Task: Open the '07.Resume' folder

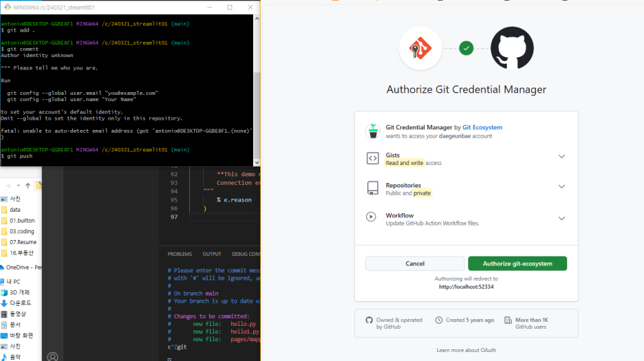Action: pyautogui.click(x=23, y=242)
